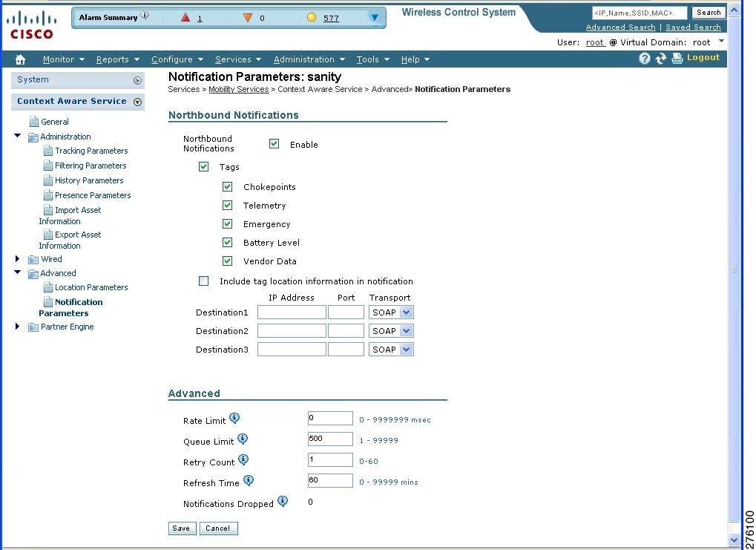Screen dimensions: 756x550
Task: Open the Advanced Search link
Action: point(620,27)
